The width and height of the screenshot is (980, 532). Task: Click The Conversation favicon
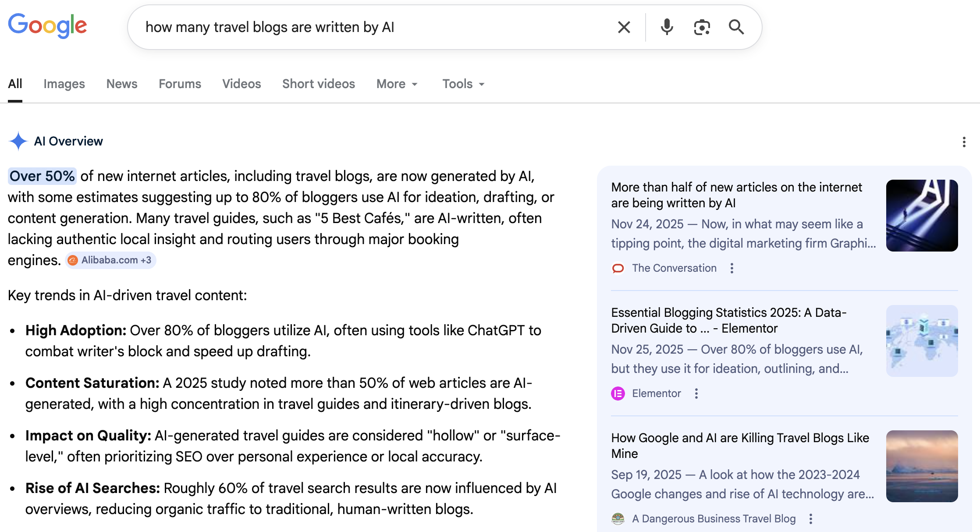pyautogui.click(x=618, y=268)
